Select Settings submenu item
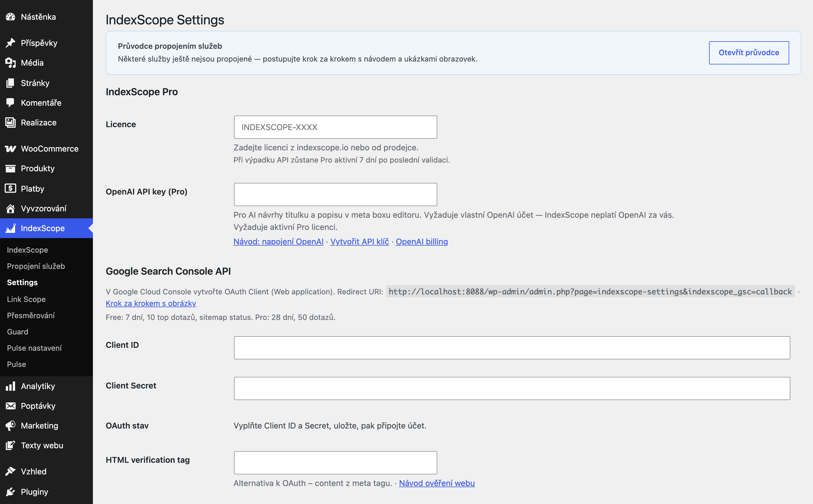The width and height of the screenshot is (813, 504). [x=22, y=282]
